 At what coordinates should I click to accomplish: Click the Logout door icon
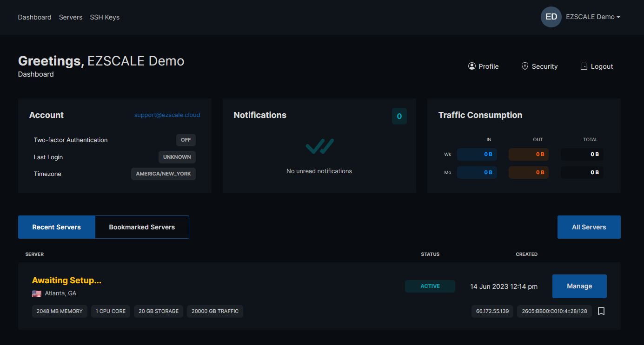pos(584,66)
